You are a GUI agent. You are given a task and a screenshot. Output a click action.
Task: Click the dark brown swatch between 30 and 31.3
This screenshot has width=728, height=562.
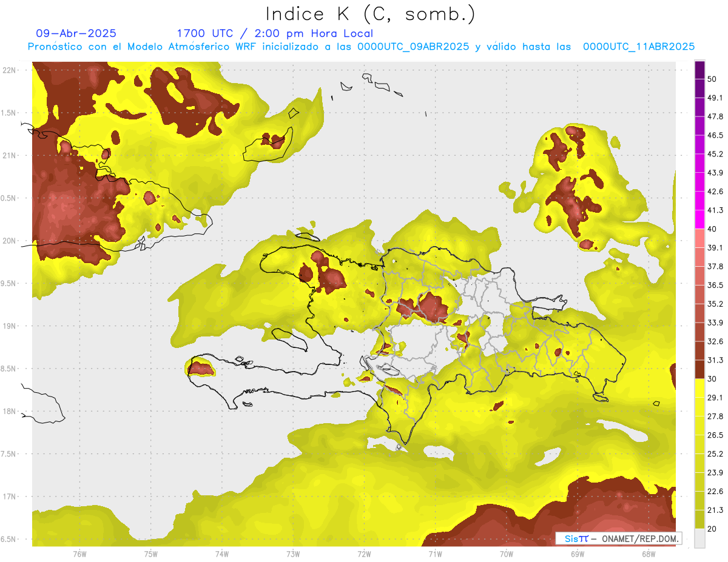coord(699,370)
